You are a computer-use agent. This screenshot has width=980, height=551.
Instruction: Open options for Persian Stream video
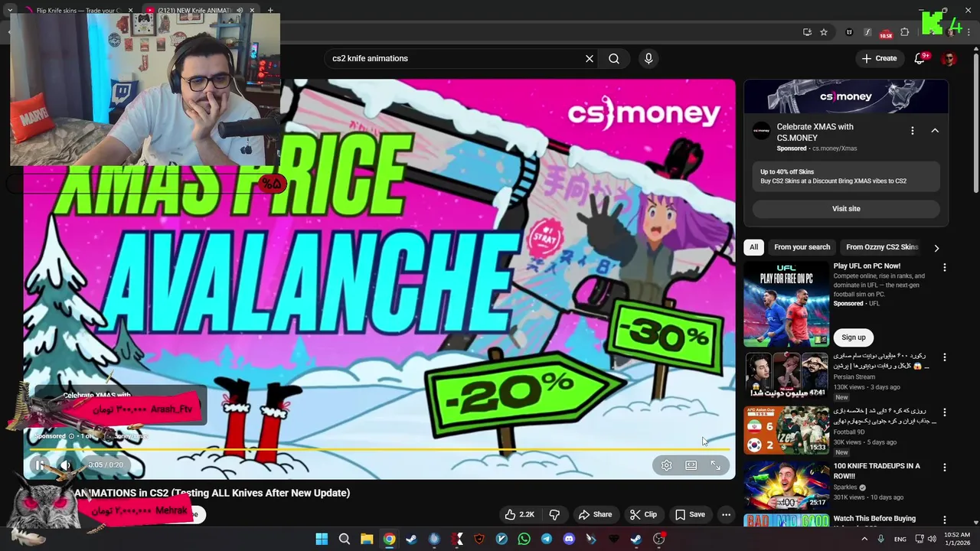click(x=944, y=357)
